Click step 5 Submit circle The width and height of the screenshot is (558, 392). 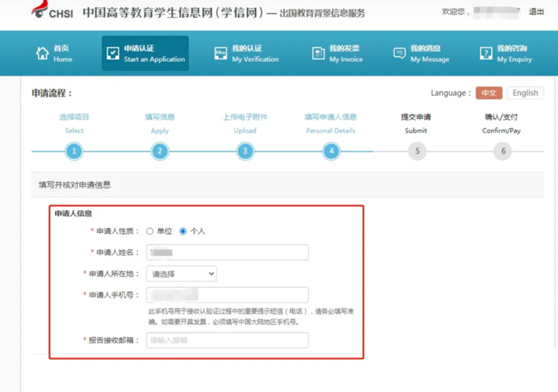(417, 151)
